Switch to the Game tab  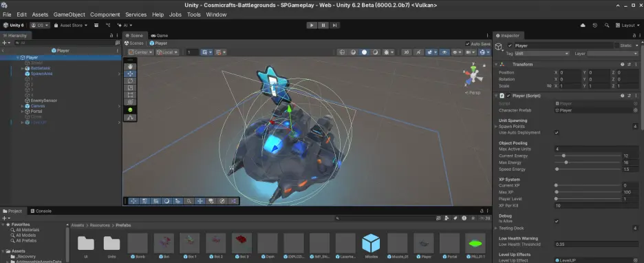[x=160, y=35]
